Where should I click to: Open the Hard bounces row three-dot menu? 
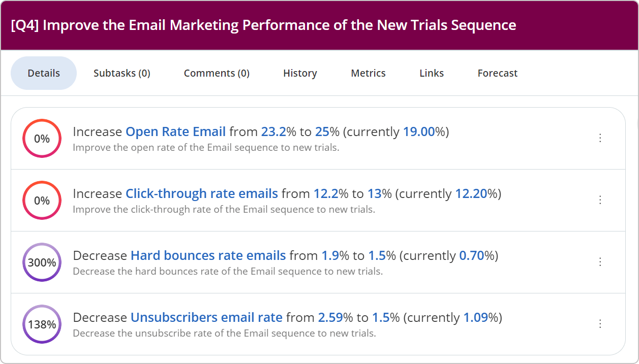pyautogui.click(x=600, y=262)
